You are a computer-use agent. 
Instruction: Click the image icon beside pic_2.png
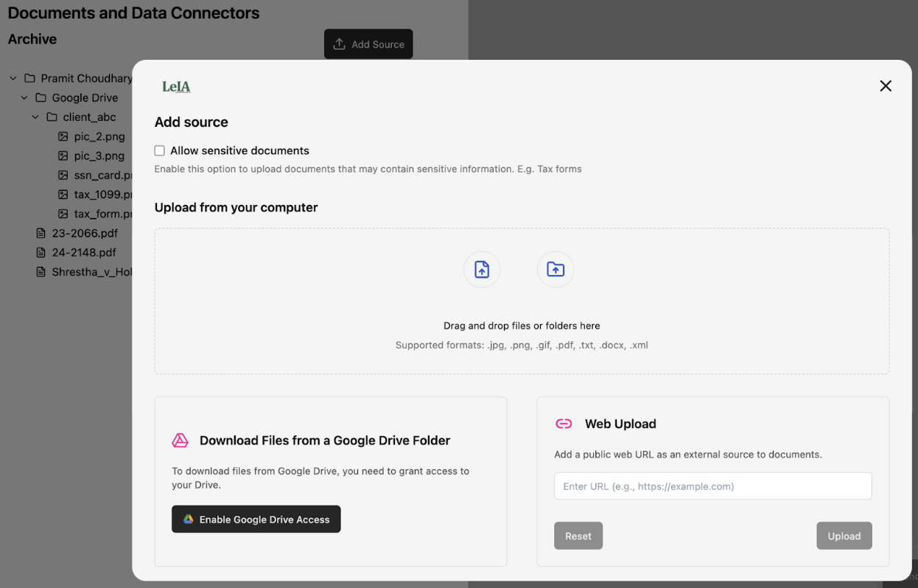(x=63, y=136)
